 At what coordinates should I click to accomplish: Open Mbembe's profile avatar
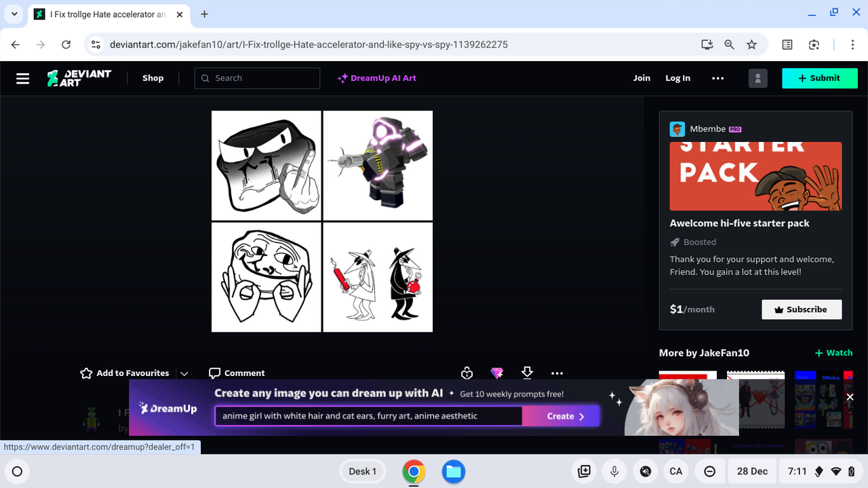677,129
